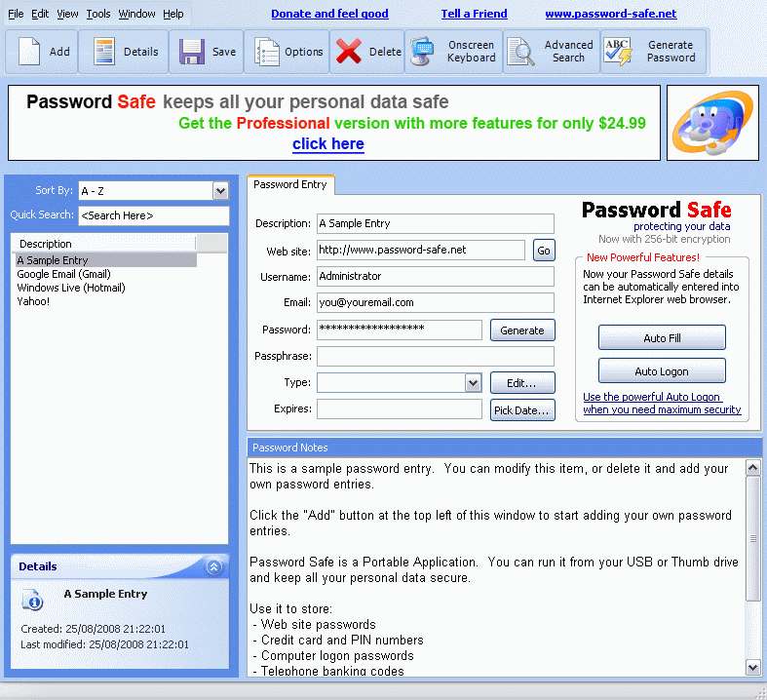Click the Add new entry page icon
767x700 pixels.
click(x=29, y=52)
